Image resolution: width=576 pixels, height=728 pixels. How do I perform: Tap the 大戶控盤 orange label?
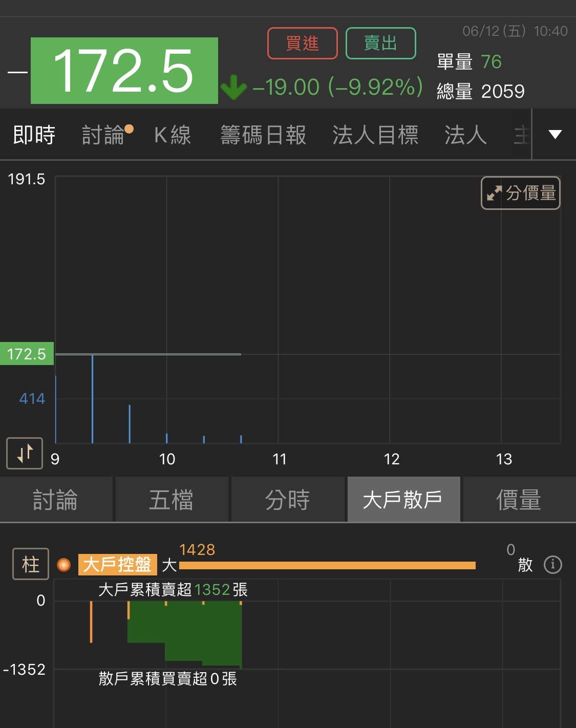(117, 565)
